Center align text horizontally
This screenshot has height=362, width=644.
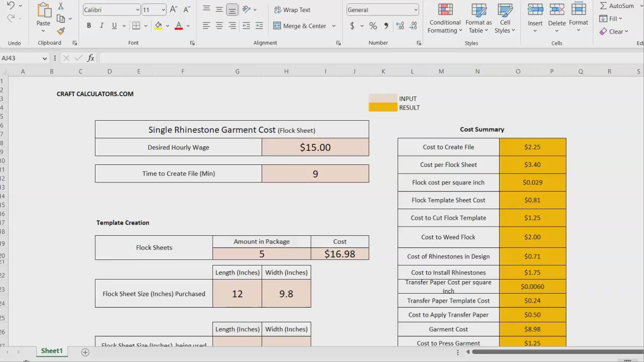pyautogui.click(x=219, y=26)
